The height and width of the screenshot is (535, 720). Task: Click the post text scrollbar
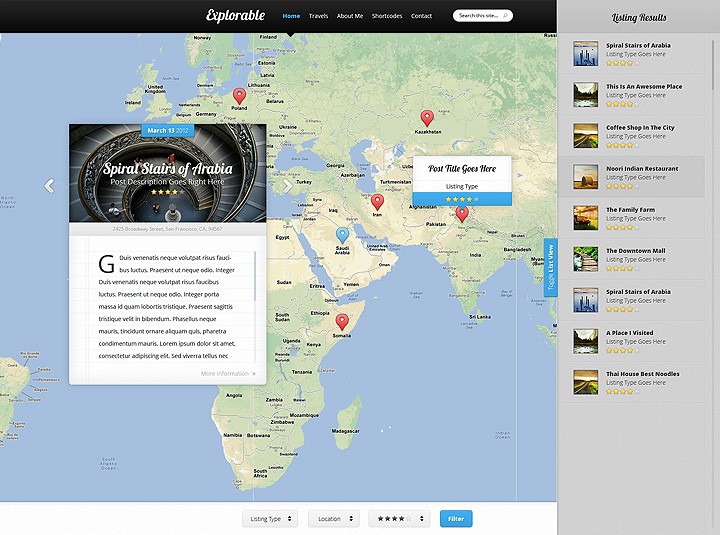(255, 276)
